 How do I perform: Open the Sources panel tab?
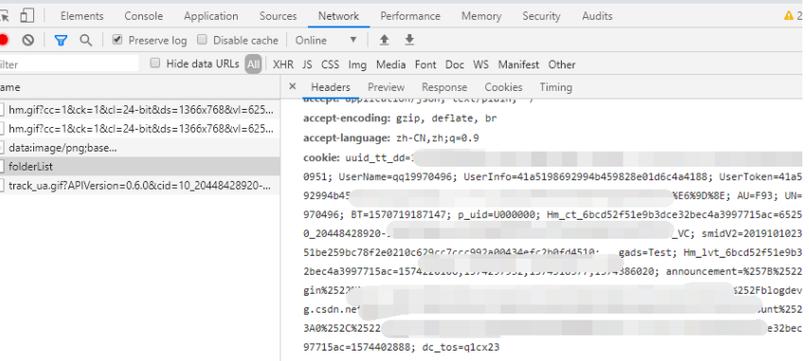(278, 16)
